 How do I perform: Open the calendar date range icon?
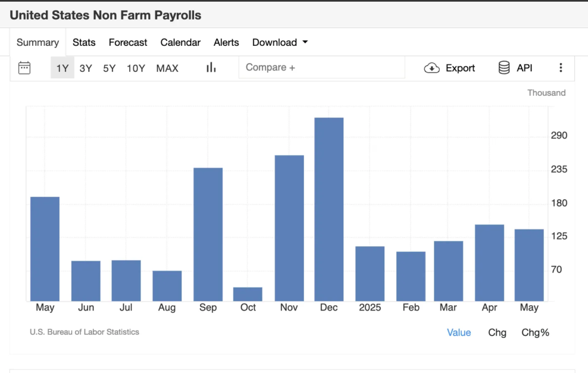click(24, 68)
